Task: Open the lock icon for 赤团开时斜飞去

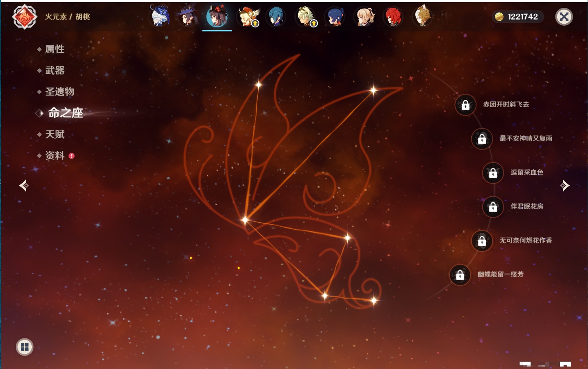Action: coord(465,105)
